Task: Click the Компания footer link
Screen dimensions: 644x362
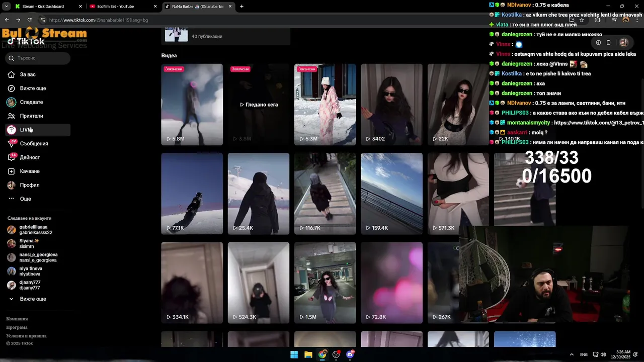Action: [17, 319]
